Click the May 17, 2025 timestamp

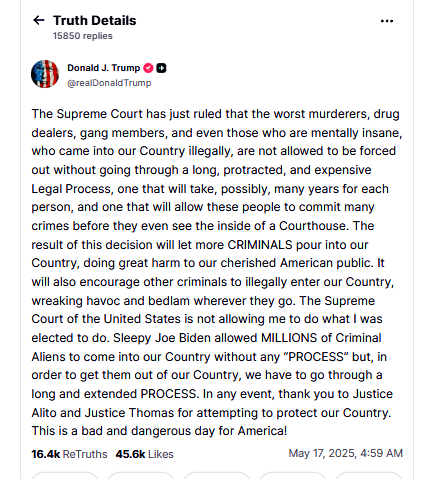[x=346, y=453]
